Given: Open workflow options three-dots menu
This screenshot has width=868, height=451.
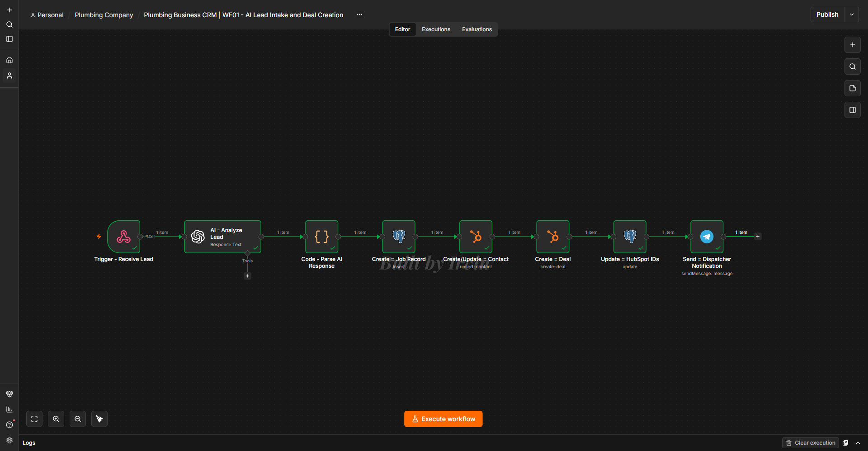Looking at the screenshot, I should 359,14.
